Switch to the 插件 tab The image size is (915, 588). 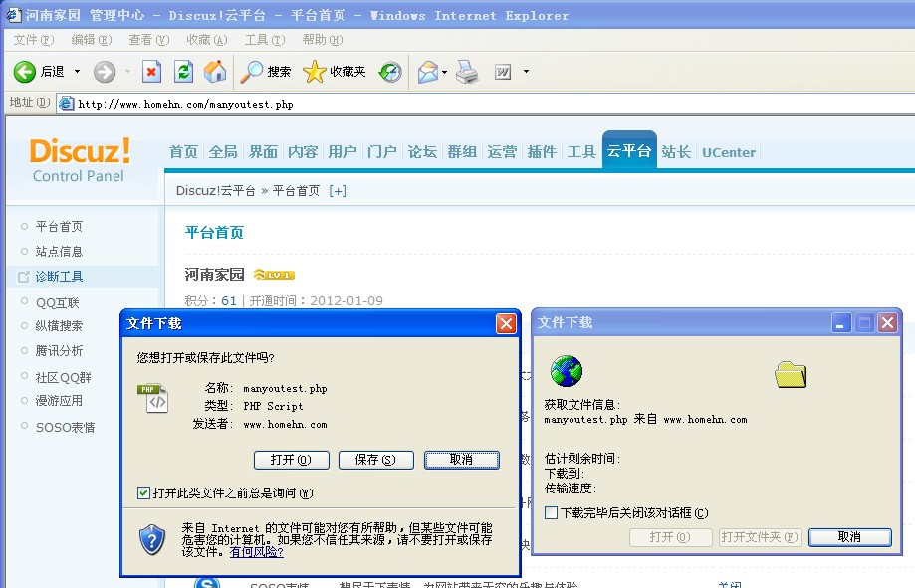point(542,152)
